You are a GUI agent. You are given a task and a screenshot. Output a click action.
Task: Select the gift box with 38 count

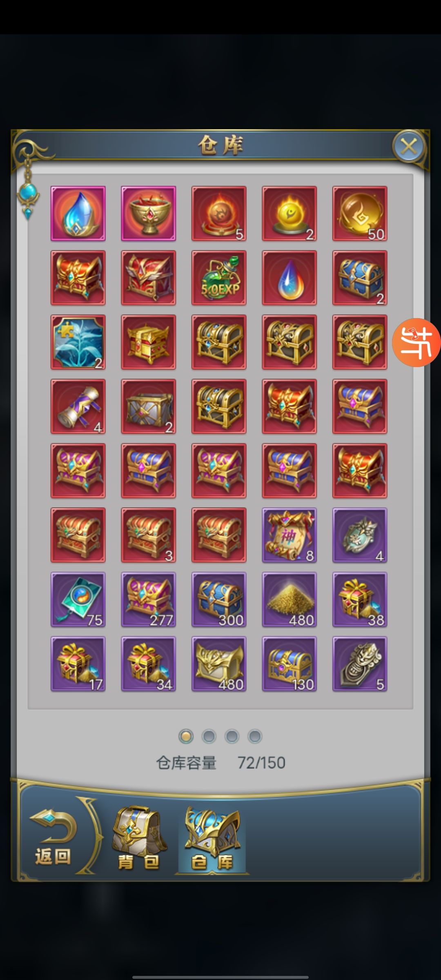[360, 599]
